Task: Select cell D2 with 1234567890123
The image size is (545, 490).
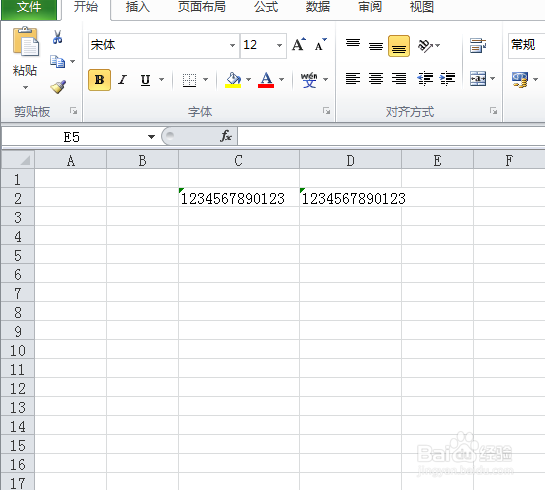Action: coord(350,198)
